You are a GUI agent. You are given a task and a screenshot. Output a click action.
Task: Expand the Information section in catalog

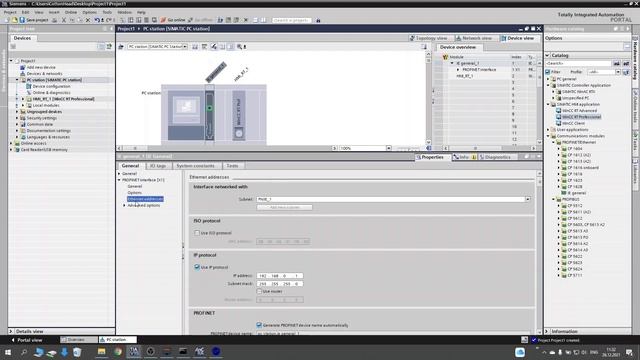[547, 331]
